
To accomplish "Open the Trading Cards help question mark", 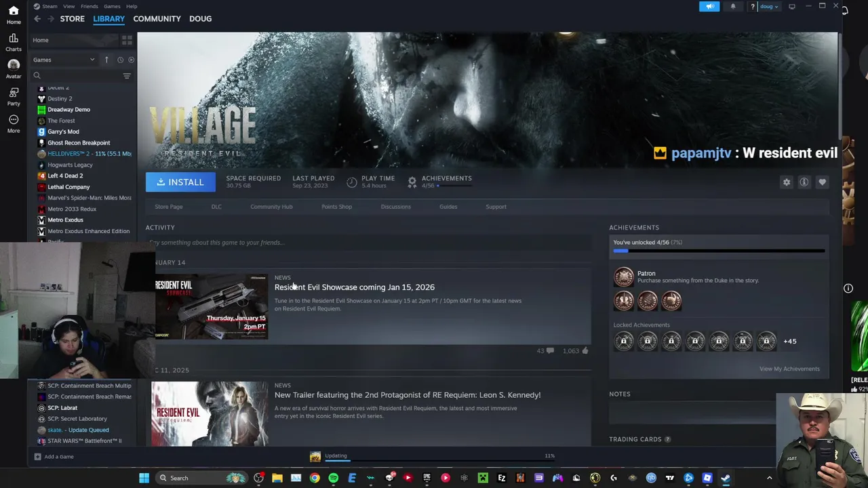I will click(667, 439).
